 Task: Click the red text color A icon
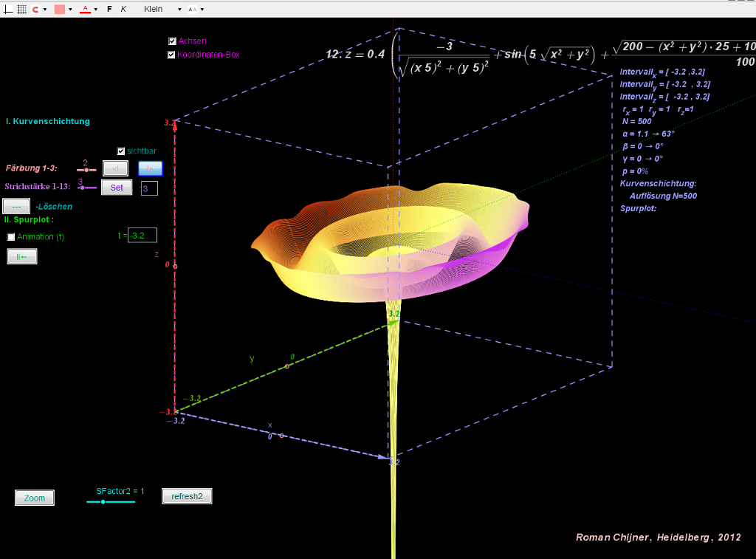click(86, 9)
